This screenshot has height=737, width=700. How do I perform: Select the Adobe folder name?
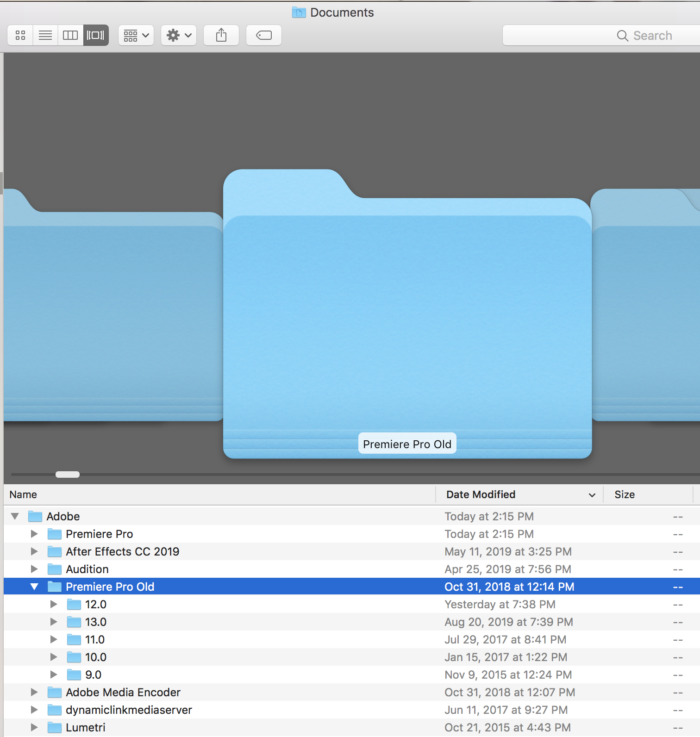pyautogui.click(x=63, y=516)
